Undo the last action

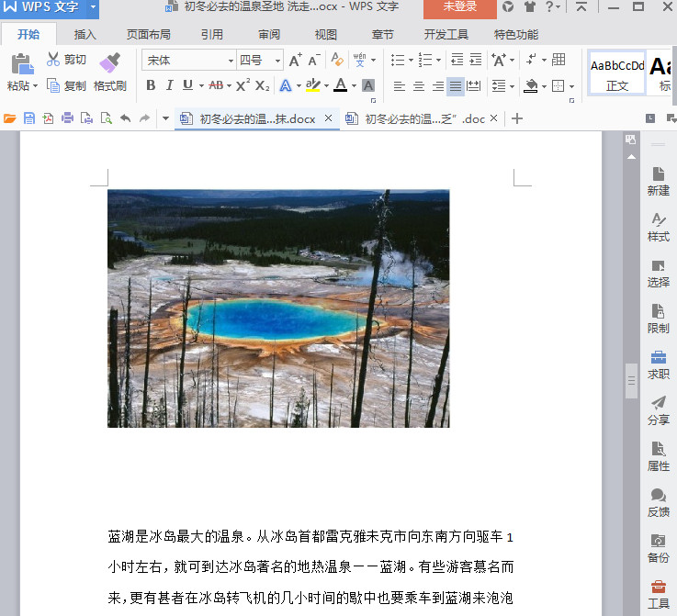tap(125, 118)
